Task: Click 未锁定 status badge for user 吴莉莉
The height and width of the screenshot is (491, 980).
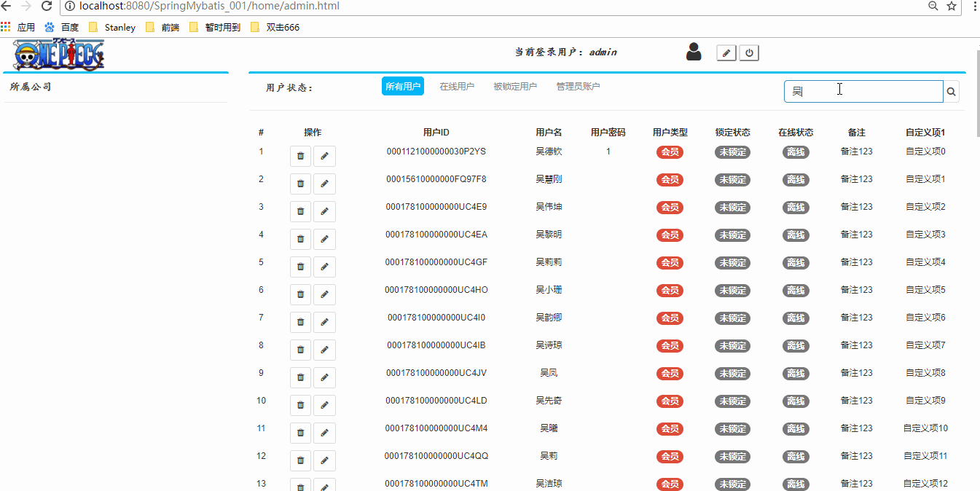Action: point(732,263)
